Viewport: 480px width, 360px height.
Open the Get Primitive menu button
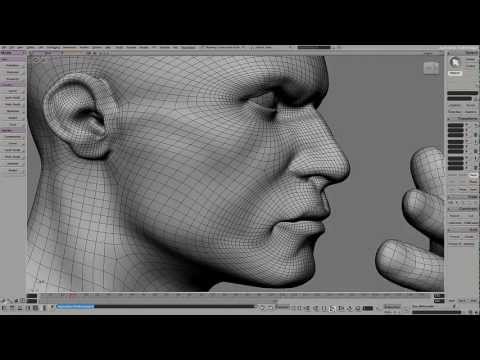pos(13,65)
